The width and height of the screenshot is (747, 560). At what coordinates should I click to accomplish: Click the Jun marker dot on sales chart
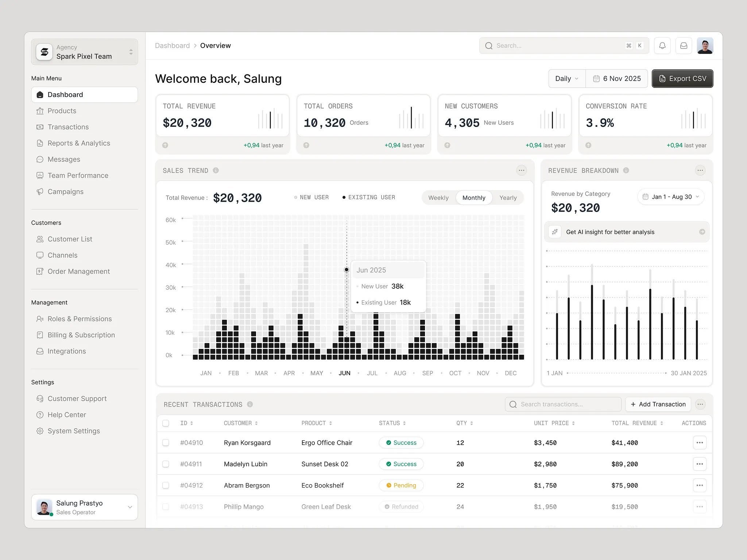point(347,270)
